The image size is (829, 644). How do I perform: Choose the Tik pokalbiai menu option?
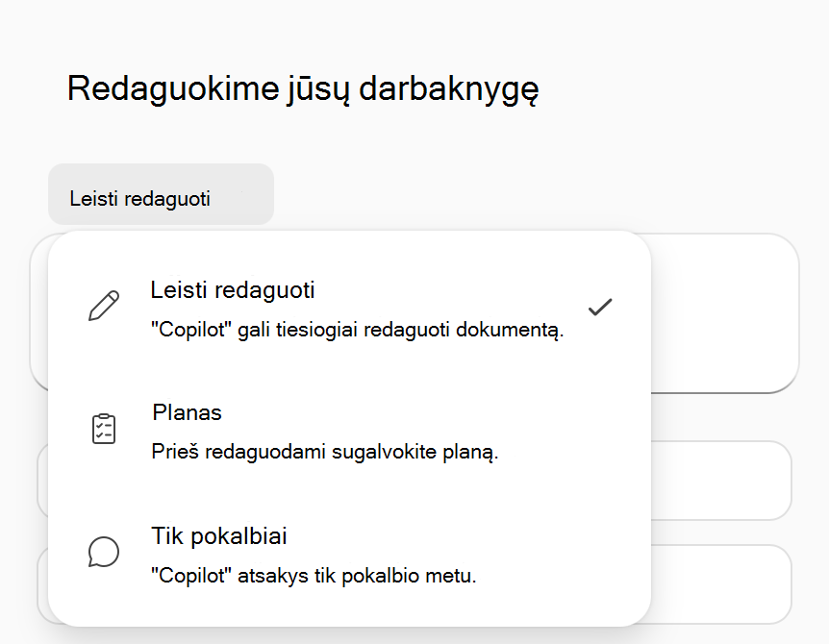[349, 555]
